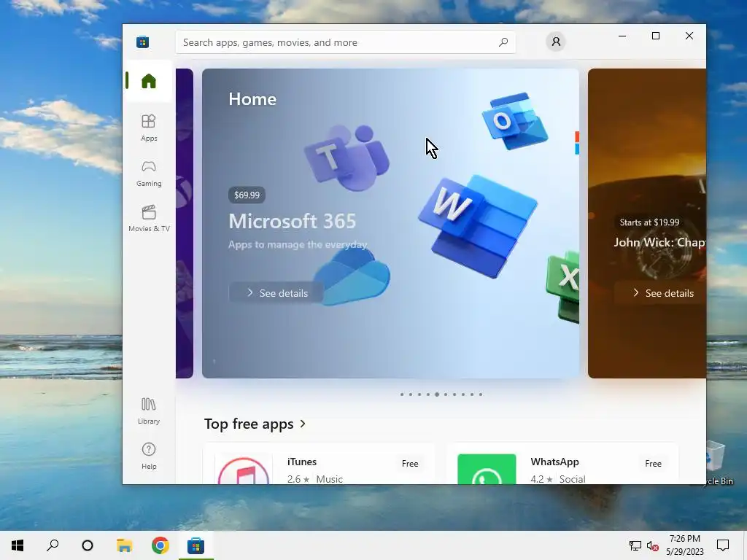747x560 pixels.
Task: Open Cortana circle icon on taskbar
Action: [88, 545]
